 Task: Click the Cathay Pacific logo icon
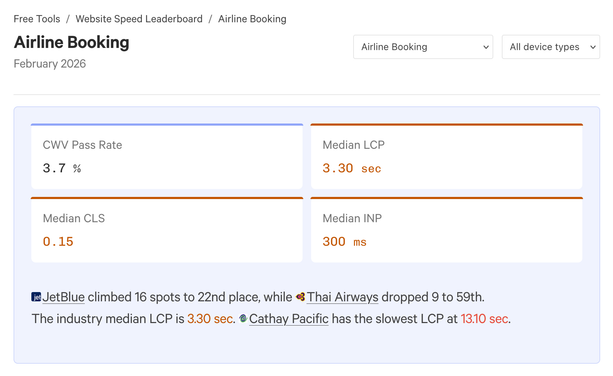[243, 319]
